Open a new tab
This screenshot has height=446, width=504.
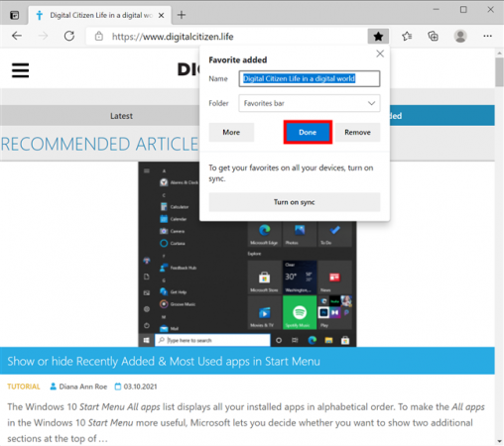(x=182, y=15)
